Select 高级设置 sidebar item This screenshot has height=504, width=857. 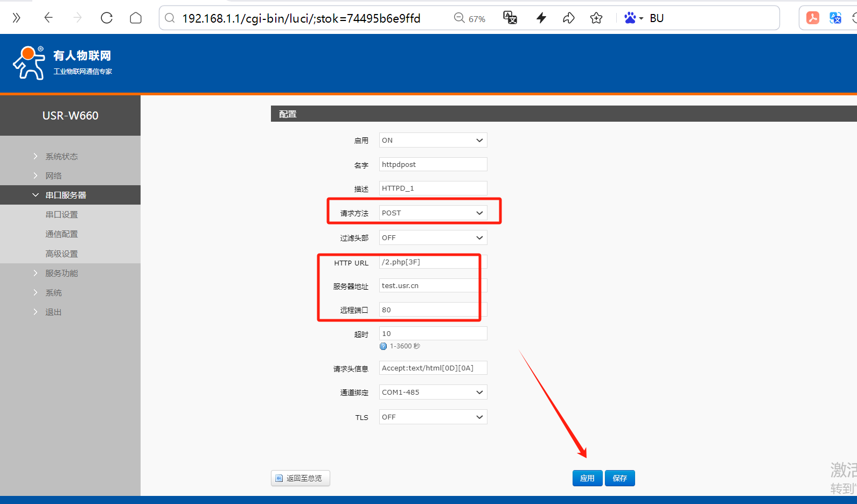[x=61, y=254]
